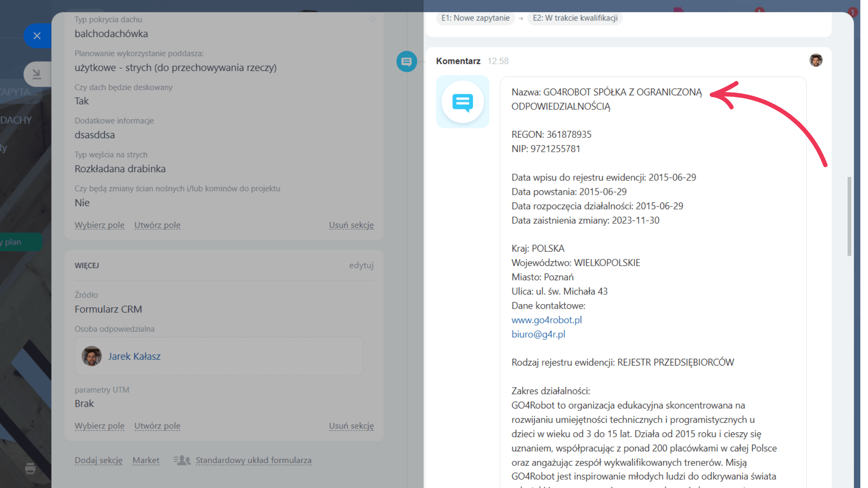Open the www.go4robot.pl link
Viewport: 868px width, 488px height.
pyautogui.click(x=547, y=320)
